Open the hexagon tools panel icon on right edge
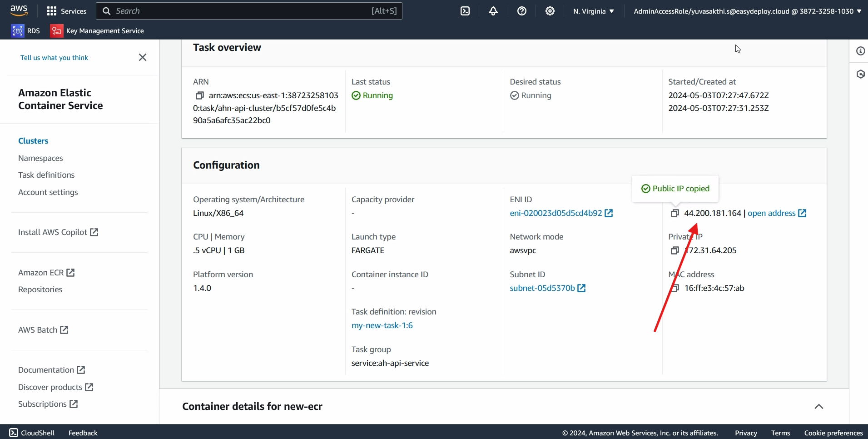This screenshot has height=439, width=868. tap(861, 74)
